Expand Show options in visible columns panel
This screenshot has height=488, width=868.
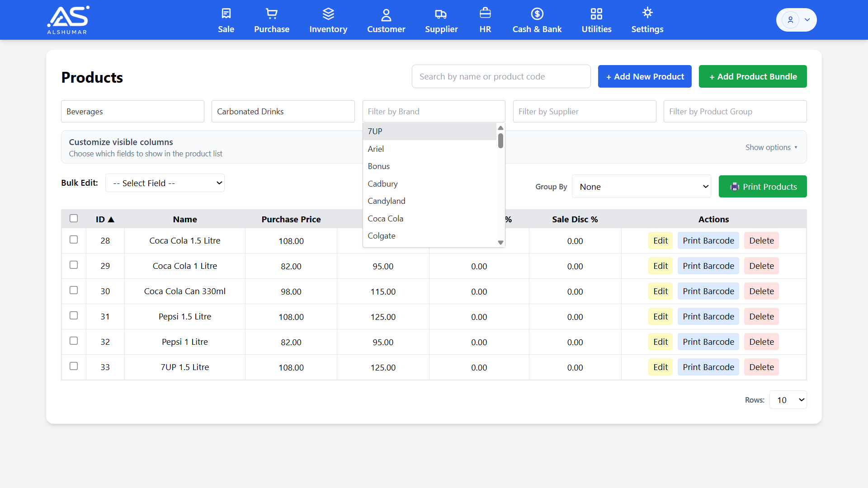(x=771, y=147)
